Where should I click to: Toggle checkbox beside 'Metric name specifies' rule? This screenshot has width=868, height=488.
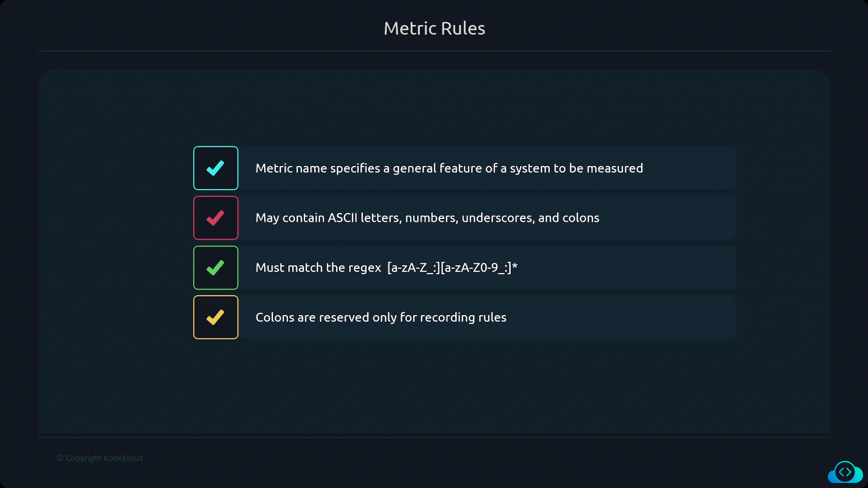point(216,168)
